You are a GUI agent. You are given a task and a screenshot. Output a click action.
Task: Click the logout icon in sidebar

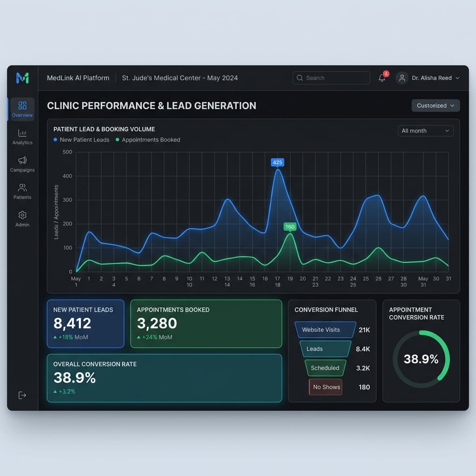(x=22, y=395)
